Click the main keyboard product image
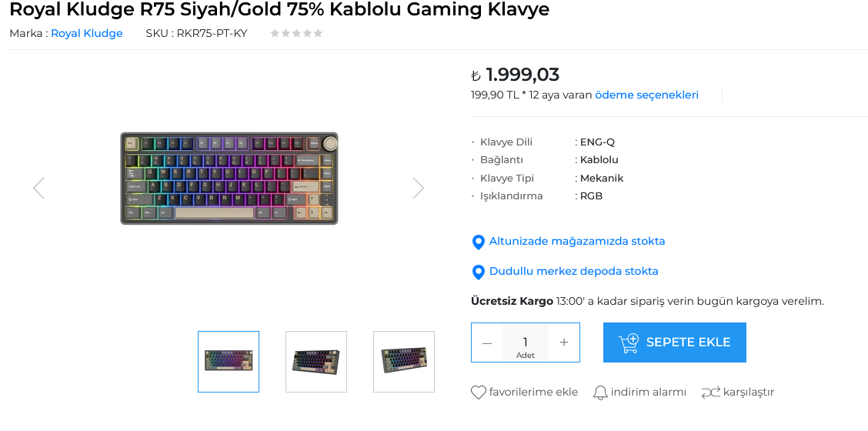 pyautogui.click(x=229, y=178)
